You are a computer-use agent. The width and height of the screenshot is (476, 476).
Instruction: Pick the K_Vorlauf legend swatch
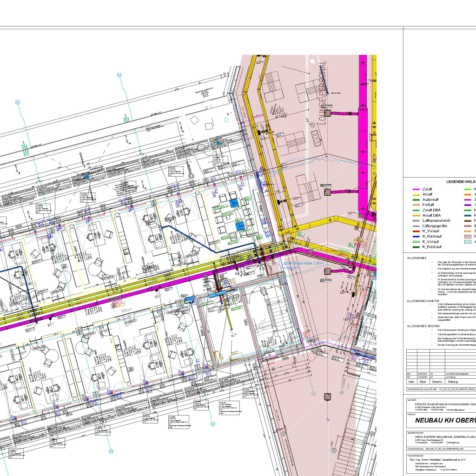[x=416, y=241]
